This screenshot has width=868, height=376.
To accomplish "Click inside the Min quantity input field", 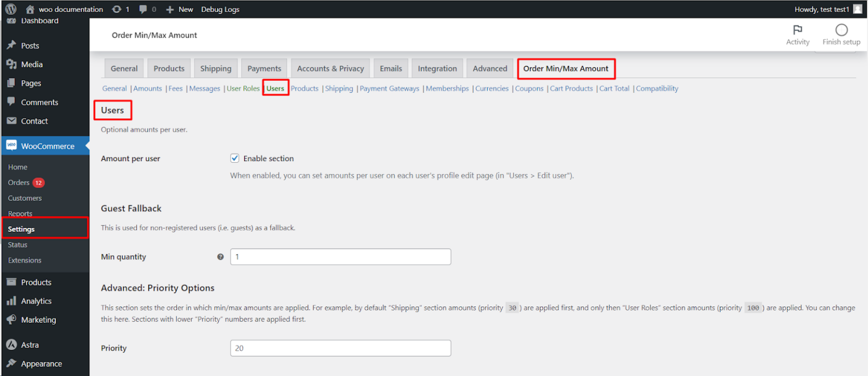I will point(340,256).
